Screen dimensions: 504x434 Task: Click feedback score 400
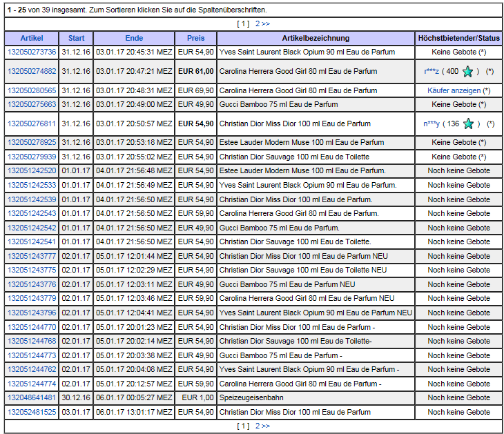click(452, 71)
